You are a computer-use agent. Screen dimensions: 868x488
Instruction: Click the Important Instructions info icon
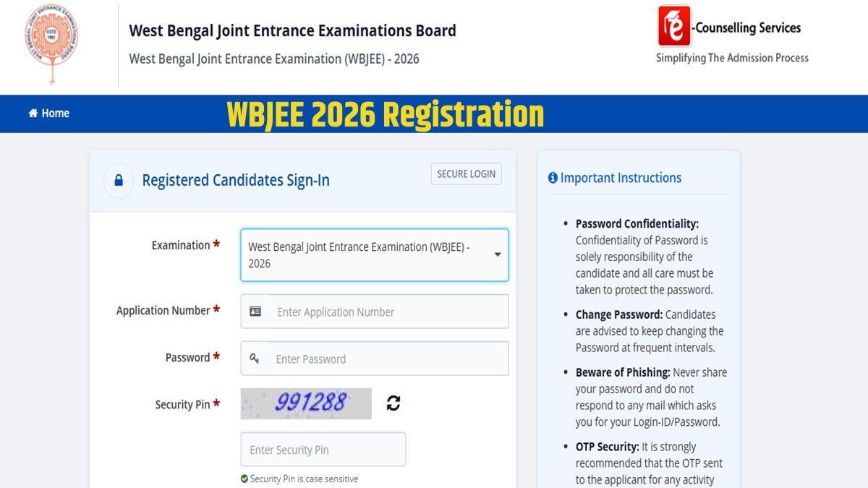pyautogui.click(x=553, y=178)
